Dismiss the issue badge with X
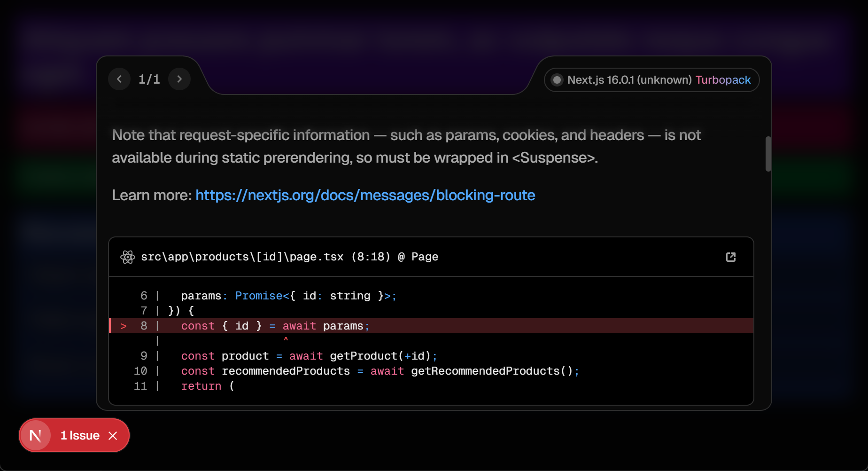Image resolution: width=868 pixels, height=471 pixels. click(113, 436)
